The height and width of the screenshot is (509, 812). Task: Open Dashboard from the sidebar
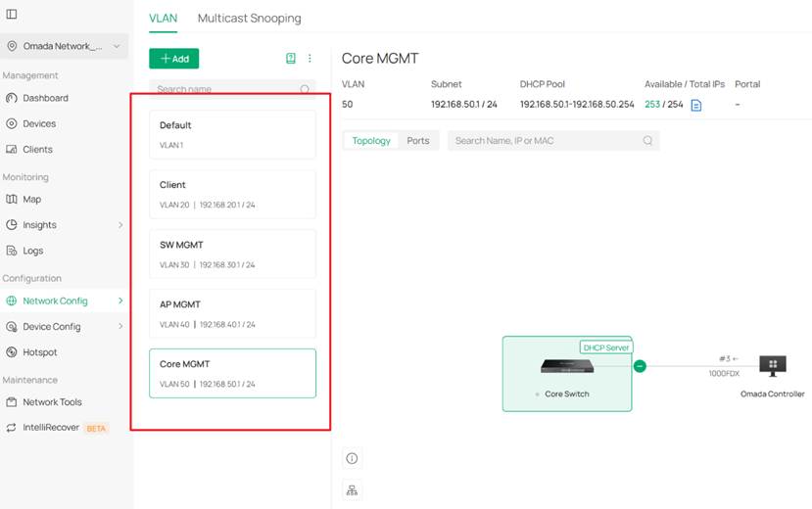[x=45, y=98]
